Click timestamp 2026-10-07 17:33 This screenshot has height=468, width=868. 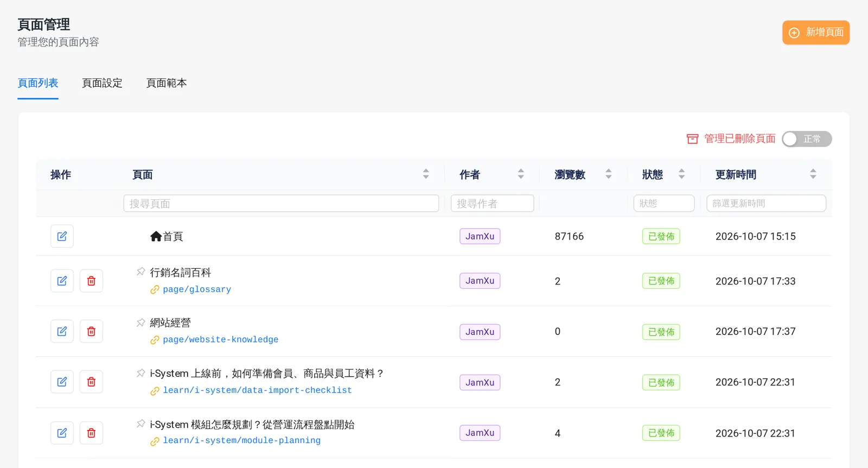coord(756,281)
